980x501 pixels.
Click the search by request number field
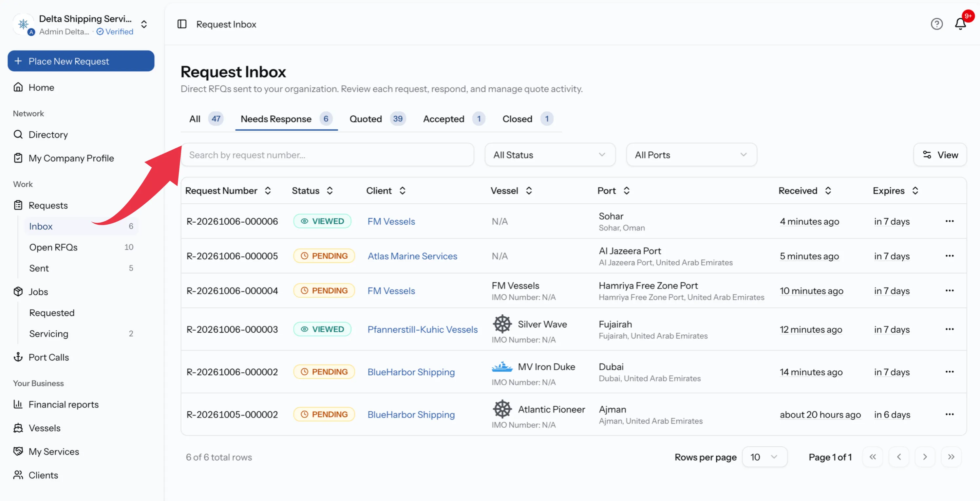pos(328,155)
